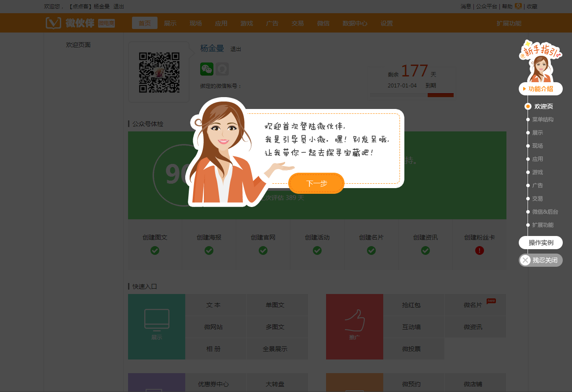Click the 微伙伴 logo

coord(80,23)
